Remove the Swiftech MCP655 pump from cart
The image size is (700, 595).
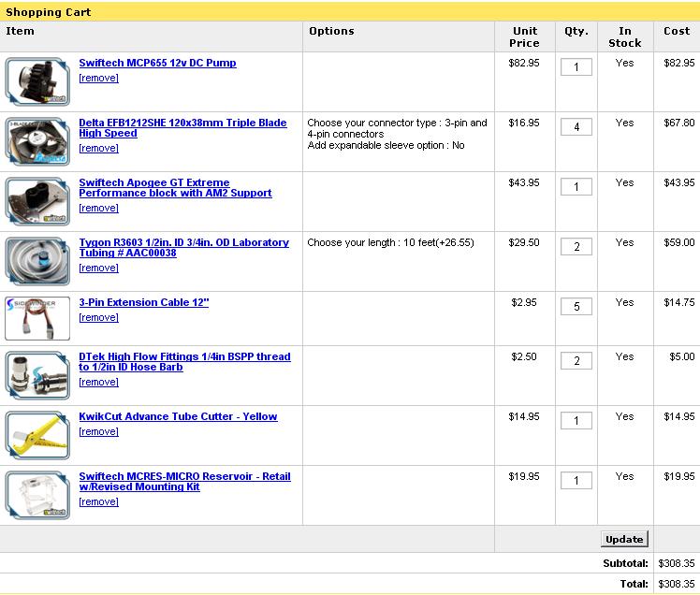click(98, 78)
